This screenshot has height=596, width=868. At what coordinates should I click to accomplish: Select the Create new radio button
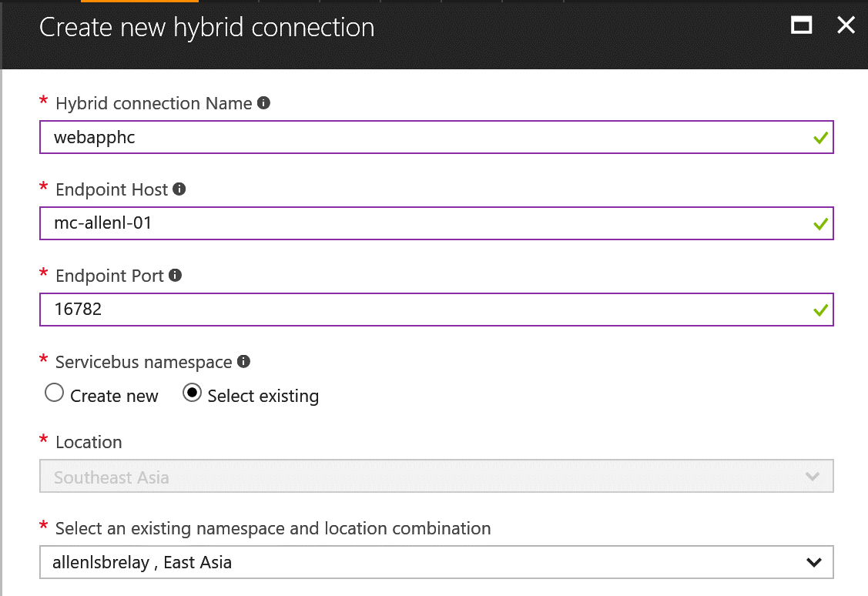55,393
